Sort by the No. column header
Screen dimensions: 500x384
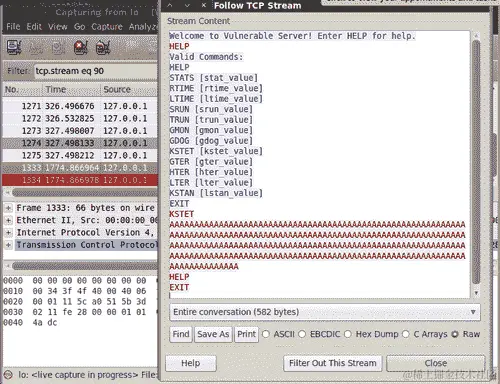23,90
